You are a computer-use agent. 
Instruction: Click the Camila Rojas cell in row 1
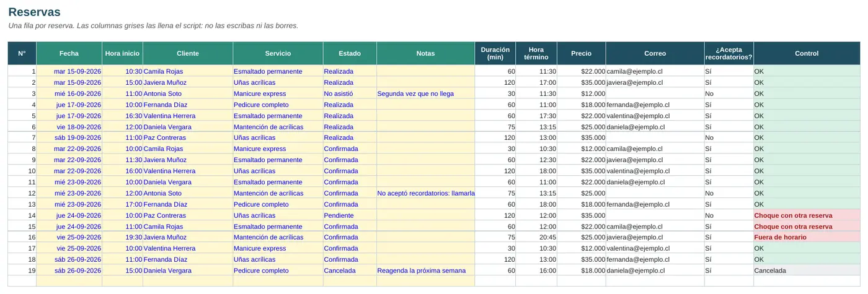click(188, 71)
